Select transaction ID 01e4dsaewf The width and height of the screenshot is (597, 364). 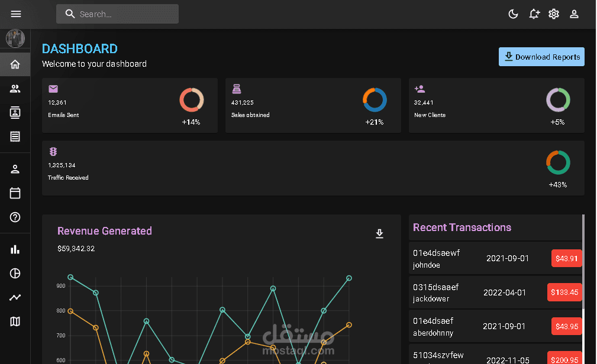click(x=436, y=253)
